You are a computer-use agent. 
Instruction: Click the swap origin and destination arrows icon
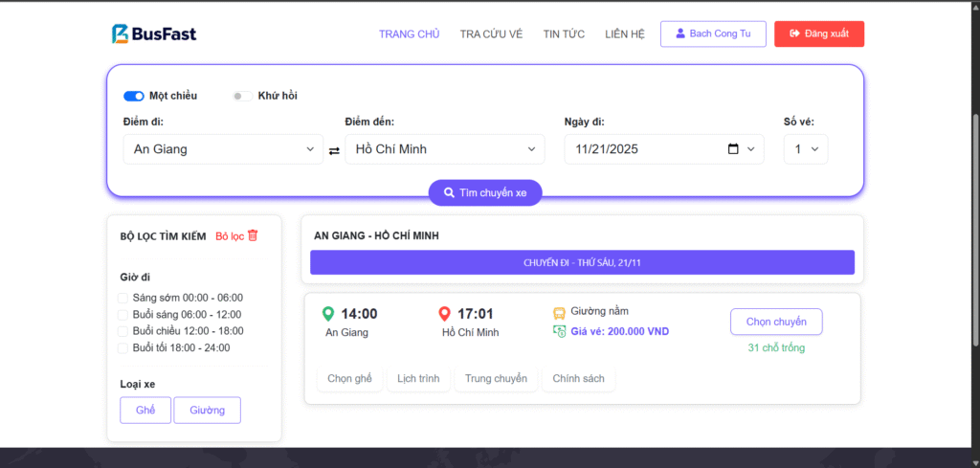click(x=334, y=150)
